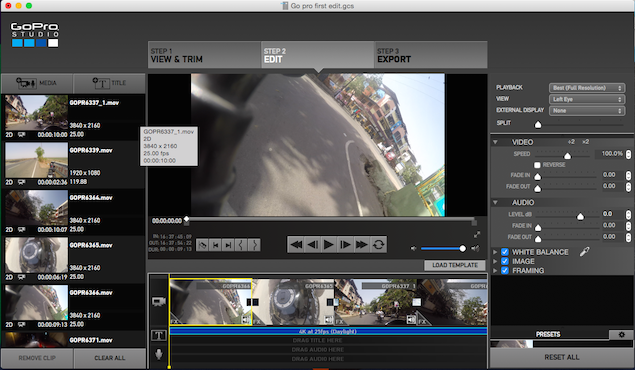Viewport: 635px width, 370px height.
Task: Pick white balance with the eyedropper
Action: [584, 252]
